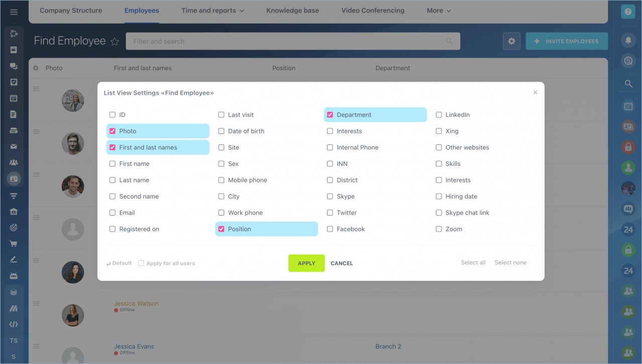Click the Invite Employees button
The width and height of the screenshot is (642, 364).
(x=567, y=41)
